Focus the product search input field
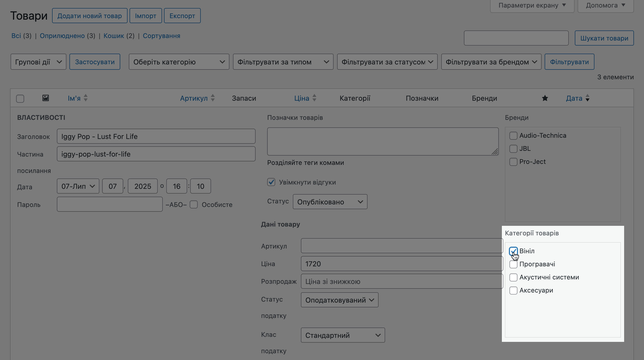 (516, 38)
